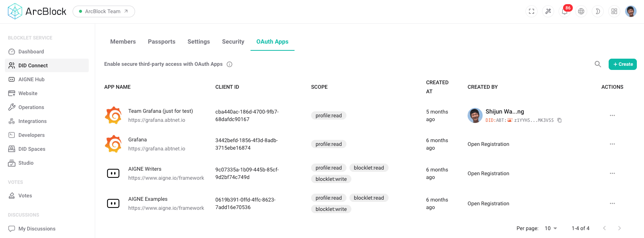
Task: Open Grafana row URL grafana.abtnet.io
Action: [x=156, y=149]
